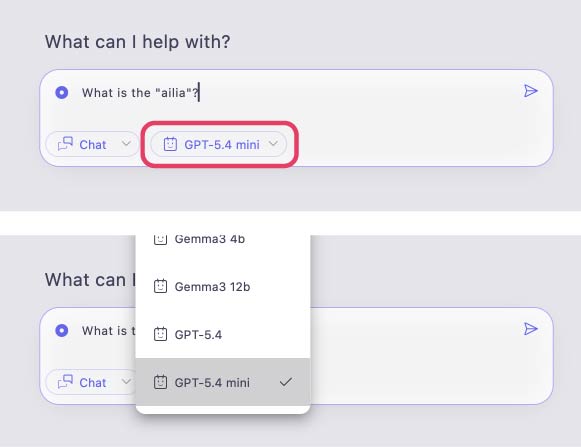The height and width of the screenshot is (447, 581).
Task: Click the chat bubbles icon in lower Chat selector
Action: click(x=65, y=382)
